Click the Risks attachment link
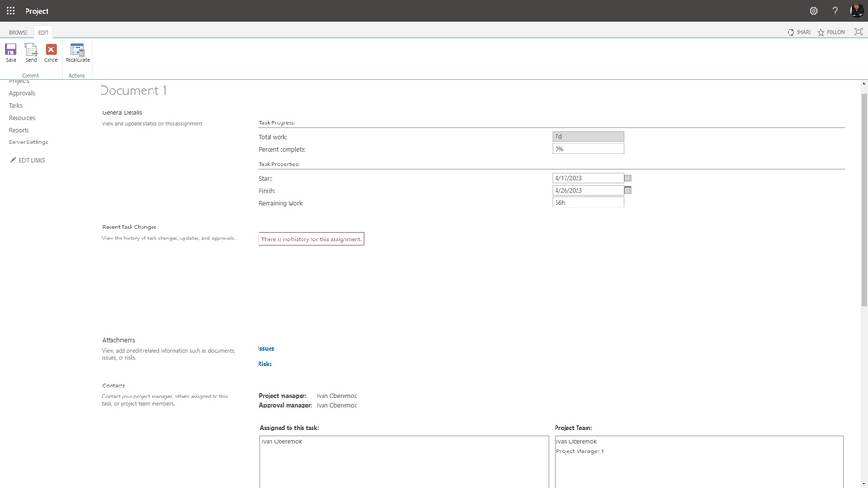This screenshot has width=868, height=488. (x=265, y=364)
